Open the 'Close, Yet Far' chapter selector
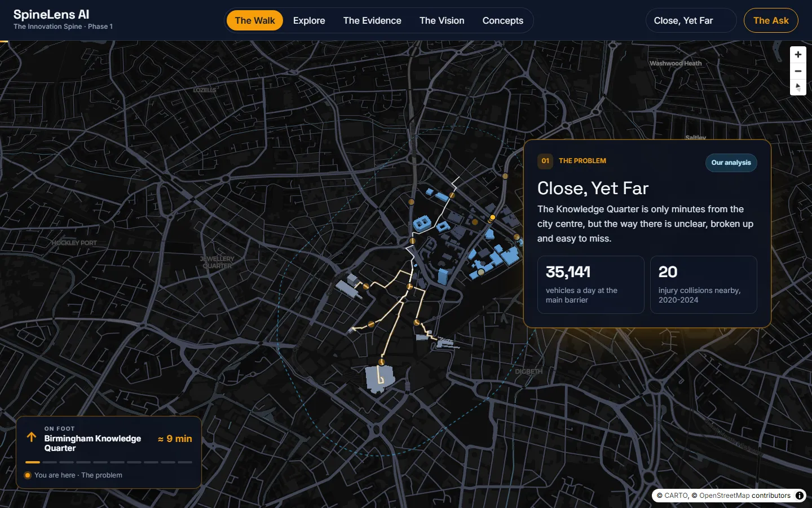 coord(691,21)
